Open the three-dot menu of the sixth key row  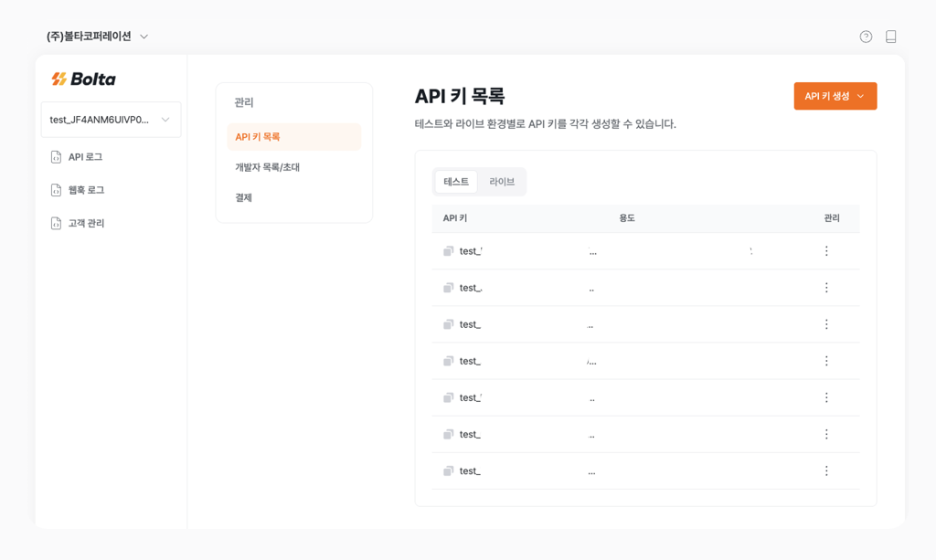[x=826, y=435]
